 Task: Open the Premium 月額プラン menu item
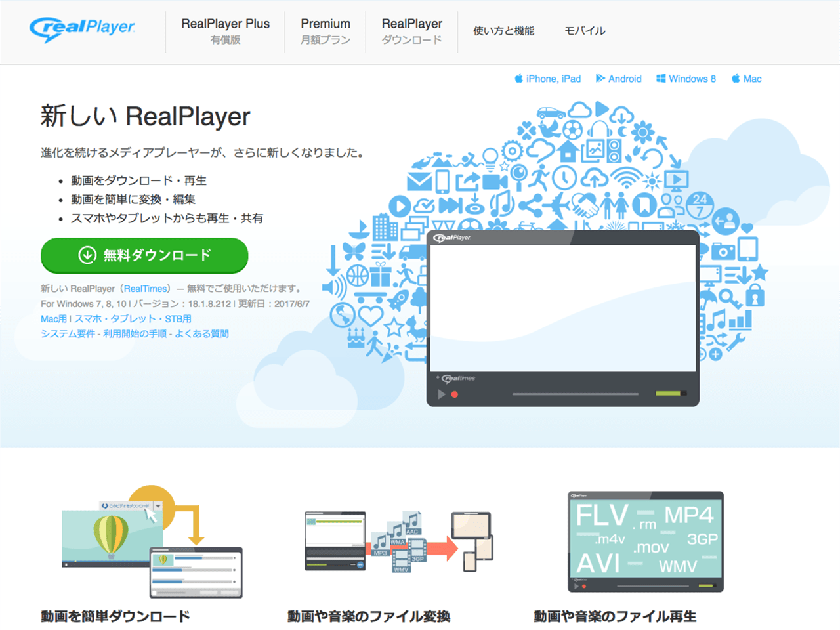(325, 31)
